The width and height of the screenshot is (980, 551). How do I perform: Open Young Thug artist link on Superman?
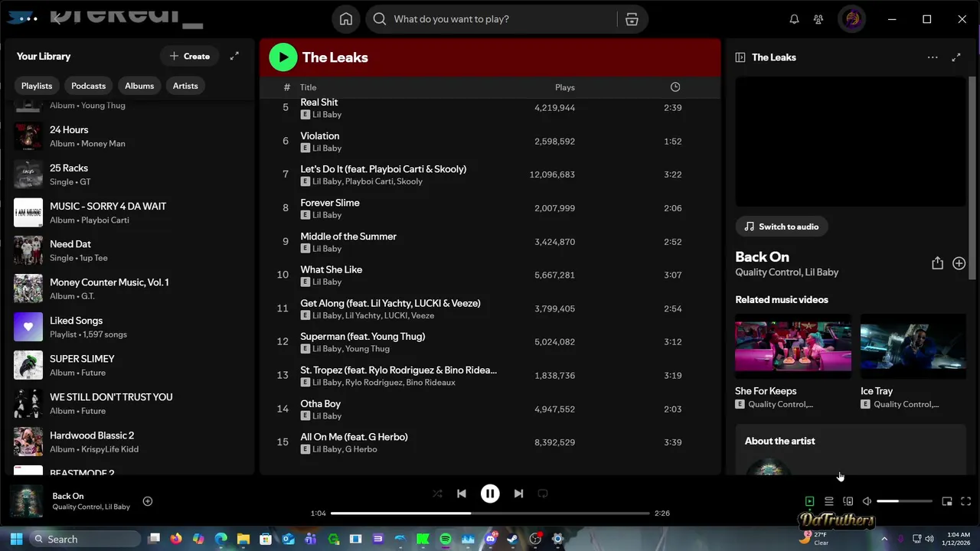pos(367,349)
